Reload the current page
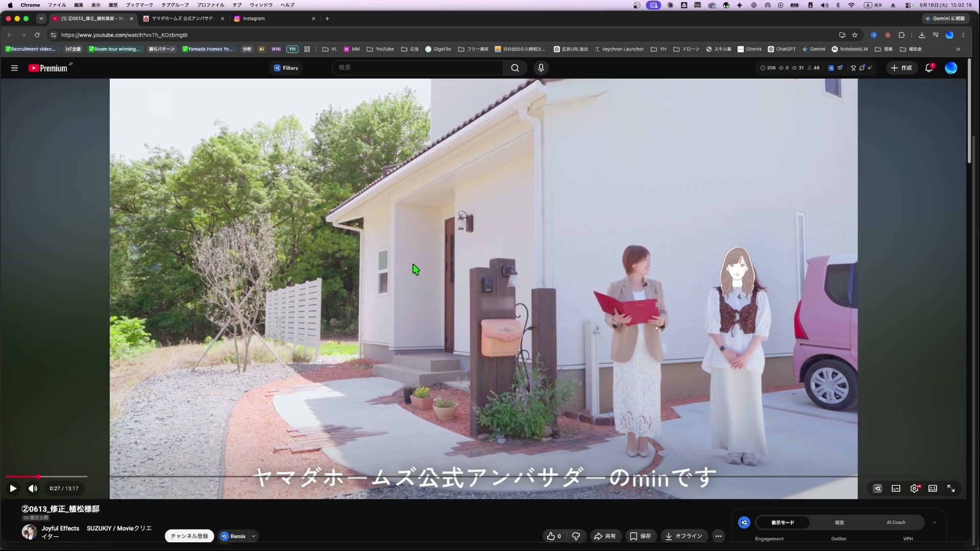This screenshot has height=551, width=980. point(37,35)
